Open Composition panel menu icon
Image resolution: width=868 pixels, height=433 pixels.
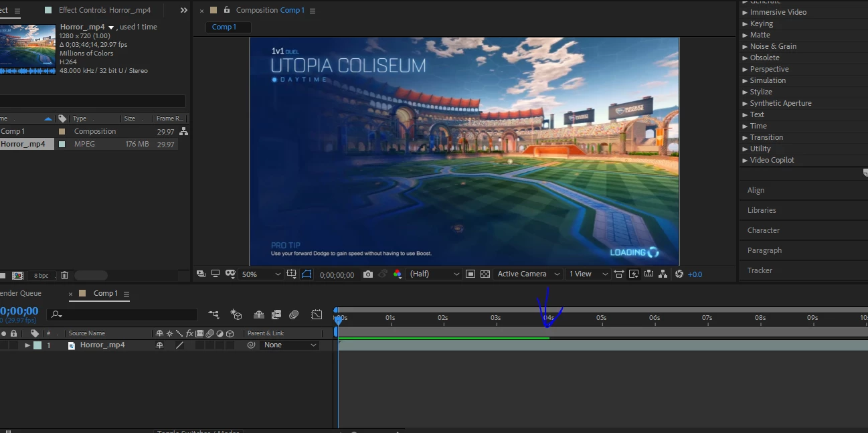(313, 11)
